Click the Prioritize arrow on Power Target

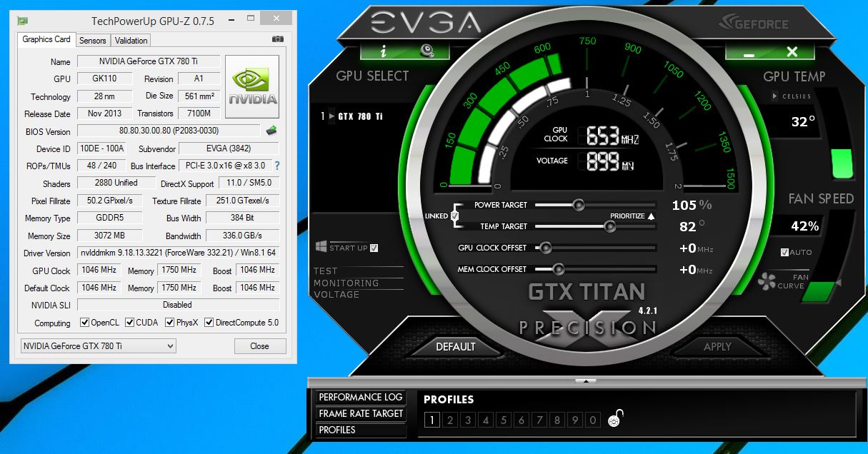tap(651, 216)
